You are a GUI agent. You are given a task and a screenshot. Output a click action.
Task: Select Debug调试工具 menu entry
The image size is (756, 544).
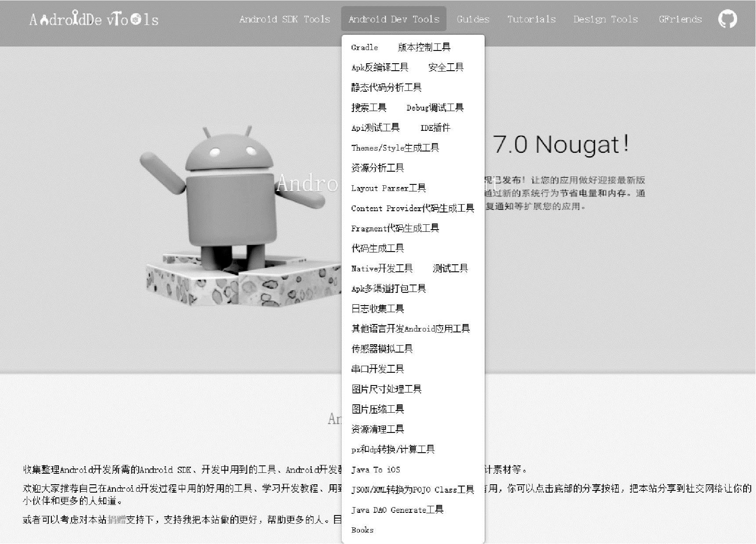tap(435, 108)
